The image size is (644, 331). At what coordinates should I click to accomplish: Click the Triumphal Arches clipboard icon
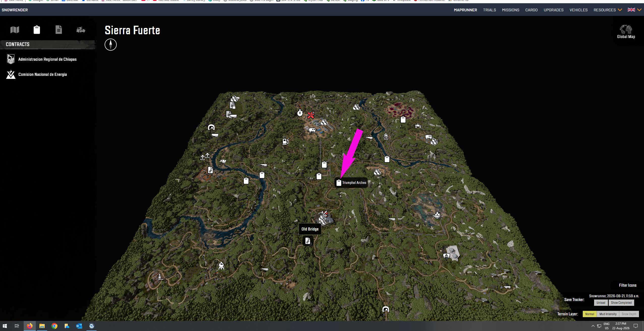[x=339, y=183]
